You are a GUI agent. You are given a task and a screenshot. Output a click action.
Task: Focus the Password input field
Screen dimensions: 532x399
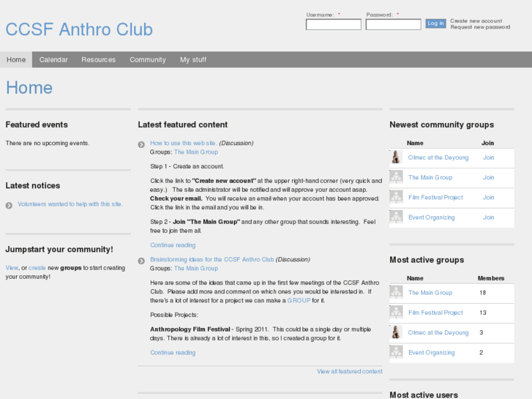393,24
